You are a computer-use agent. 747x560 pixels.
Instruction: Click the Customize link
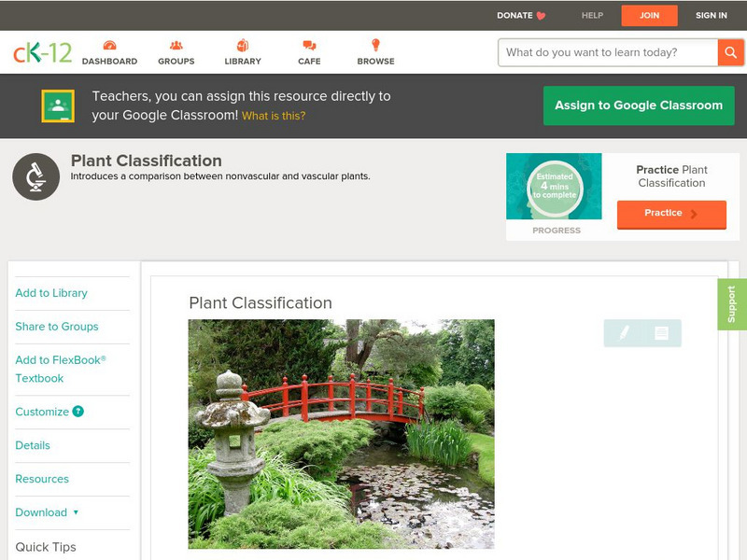42,412
